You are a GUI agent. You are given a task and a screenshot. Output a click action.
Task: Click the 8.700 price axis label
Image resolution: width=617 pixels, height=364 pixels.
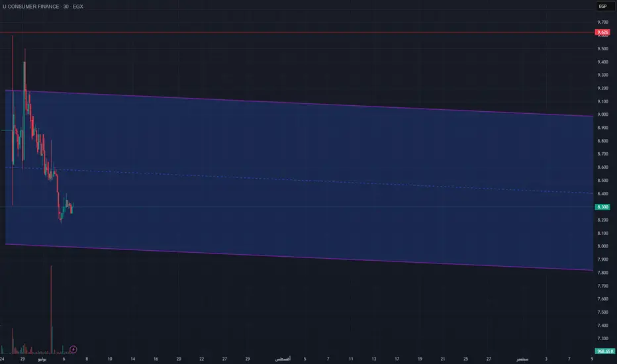[602, 154]
